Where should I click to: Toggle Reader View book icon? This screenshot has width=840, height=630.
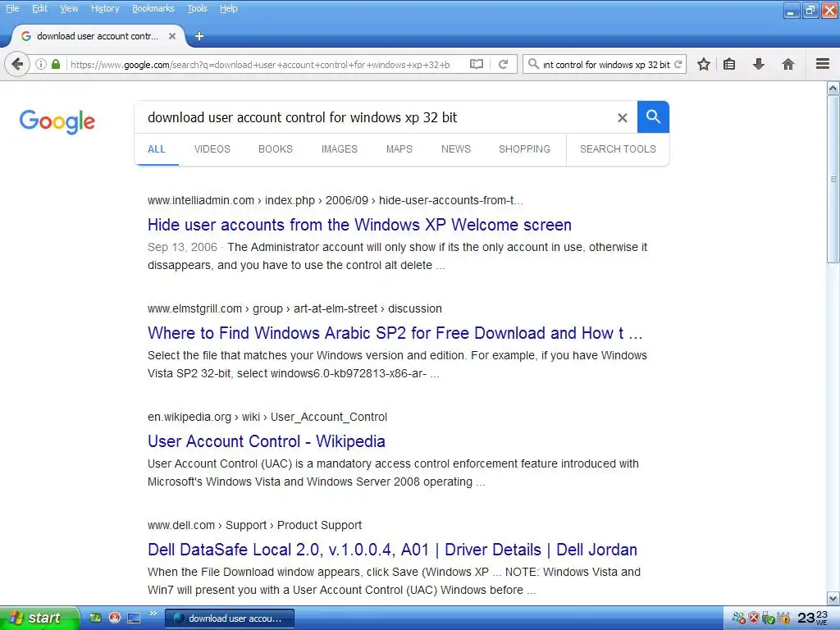click(x=477, y=64)
